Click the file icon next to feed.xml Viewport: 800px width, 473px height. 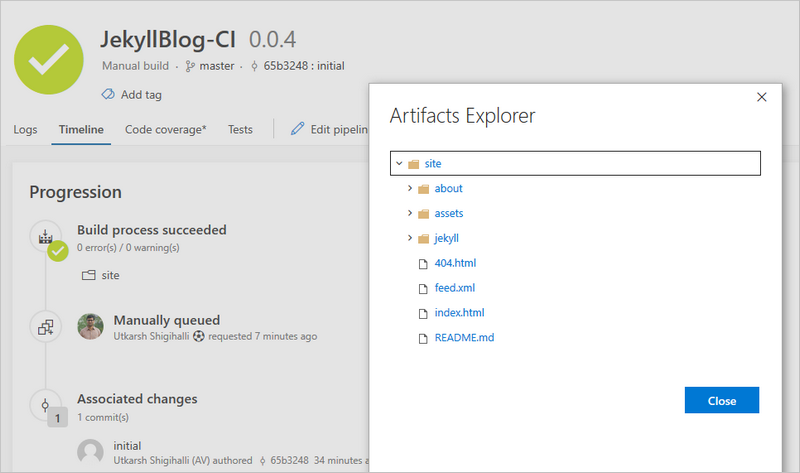tap(423, 289)
